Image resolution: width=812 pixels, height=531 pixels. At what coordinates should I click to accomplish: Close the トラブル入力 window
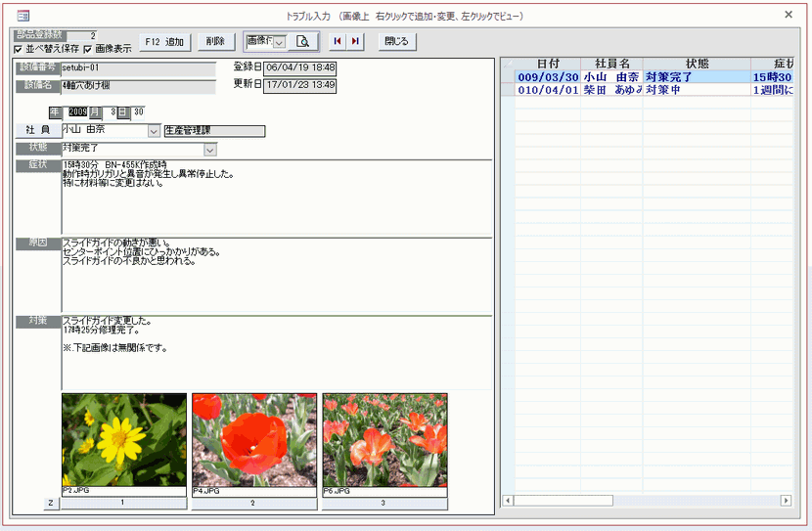click(789, 15)
